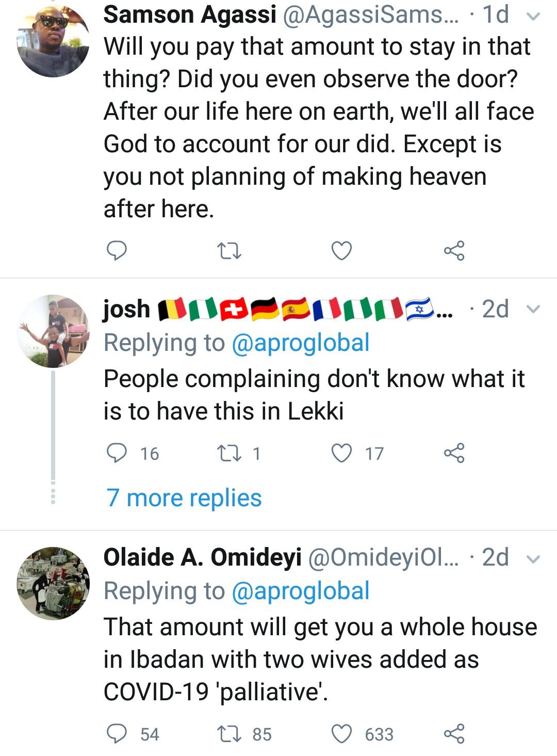The width and height of the screenshot is (557, 756).
Task: Share Samson Agassi's tweet
Action: point(454,251)
